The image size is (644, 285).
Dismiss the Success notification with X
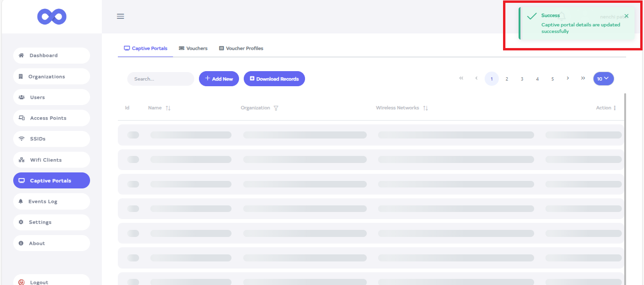pyautogui.click(x=626, y=16)
